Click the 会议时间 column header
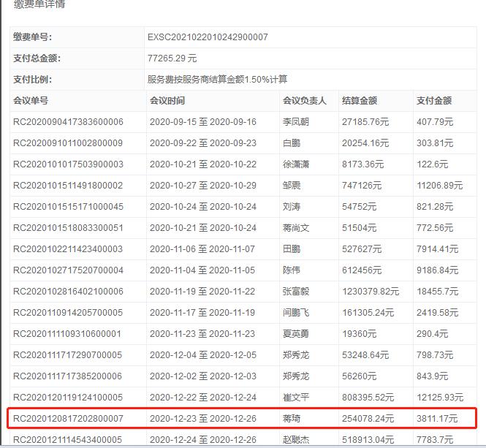Image resolution: width=486 pixels, height=448 pixels. click(167, 101)
